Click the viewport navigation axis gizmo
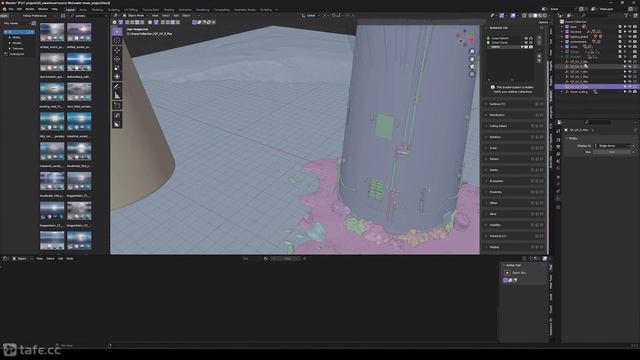The height and width of the screenshot is (360, 640). tap(465, 38)
